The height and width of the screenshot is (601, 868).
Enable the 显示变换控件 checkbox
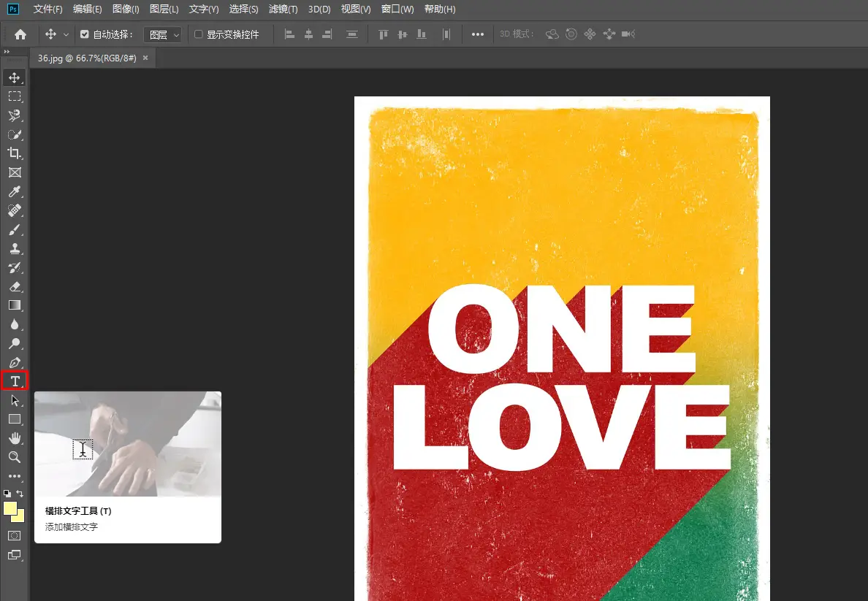(199, 34)
